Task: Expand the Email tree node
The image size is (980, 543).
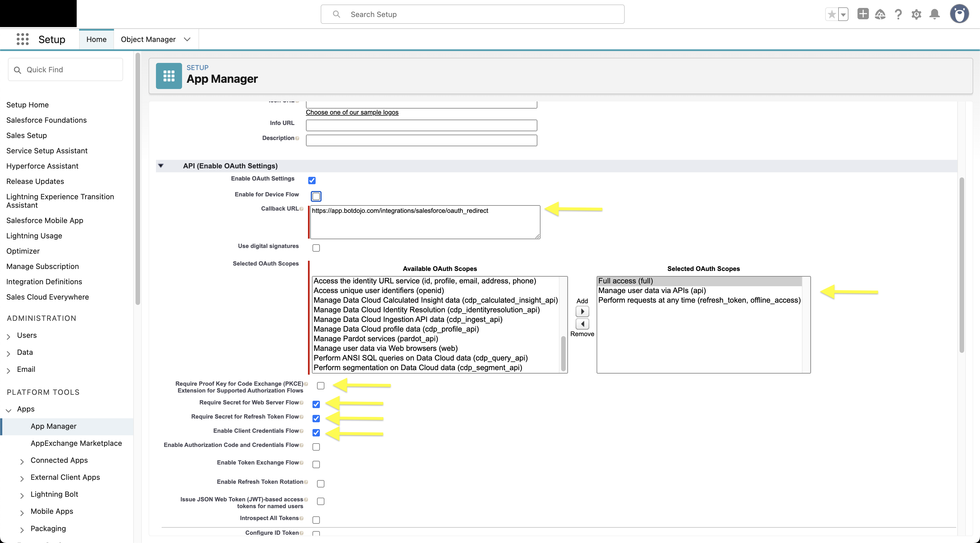Action: tap(9, 371)
